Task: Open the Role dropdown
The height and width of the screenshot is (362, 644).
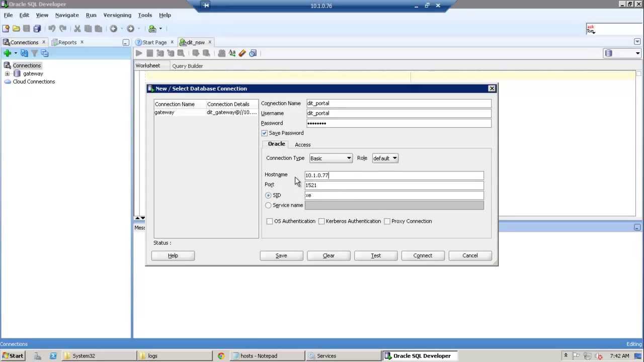Action: 385,158
